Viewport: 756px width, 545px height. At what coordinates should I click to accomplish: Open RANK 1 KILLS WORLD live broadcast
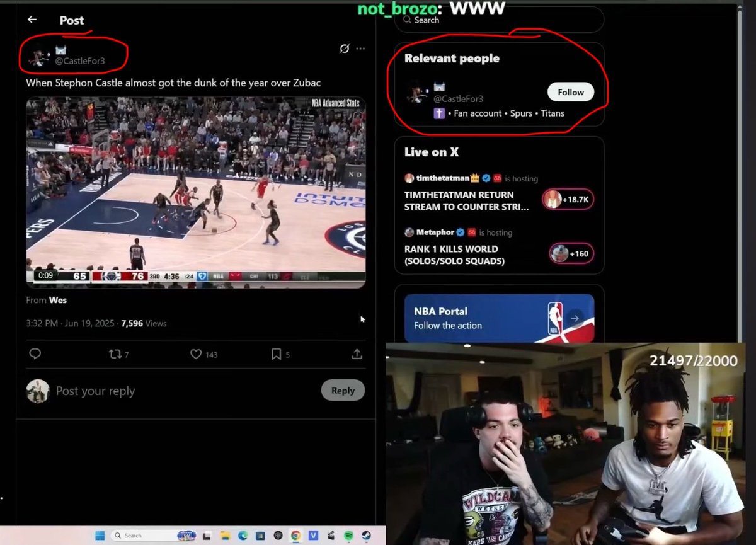pyautogui.click(x=454, y=255)
